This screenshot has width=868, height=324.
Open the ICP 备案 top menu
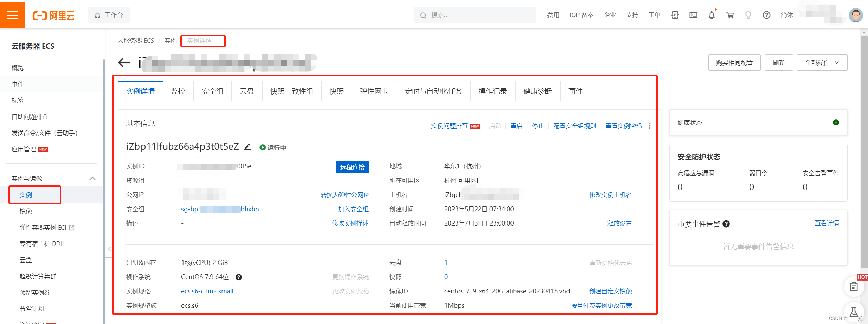point(581,15)
